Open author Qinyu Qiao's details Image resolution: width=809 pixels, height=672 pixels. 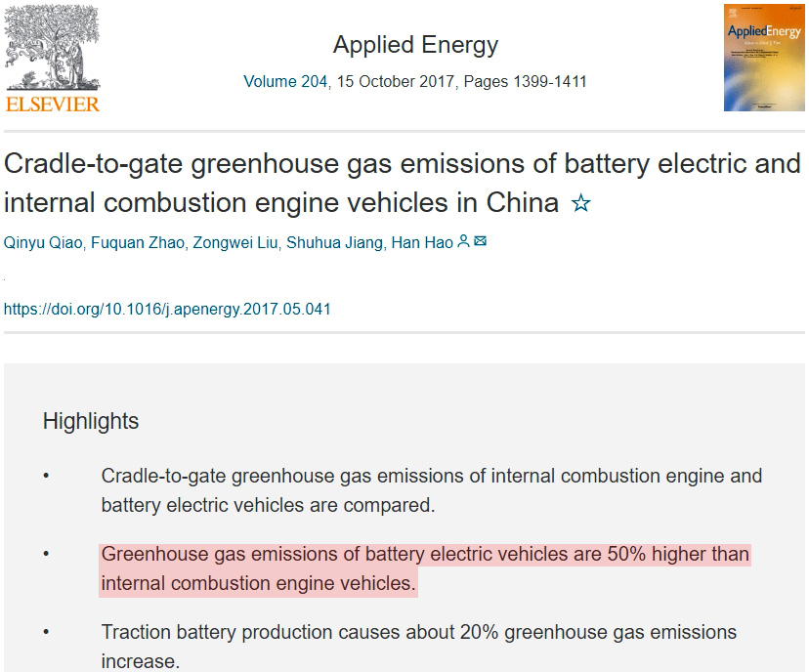43,242
